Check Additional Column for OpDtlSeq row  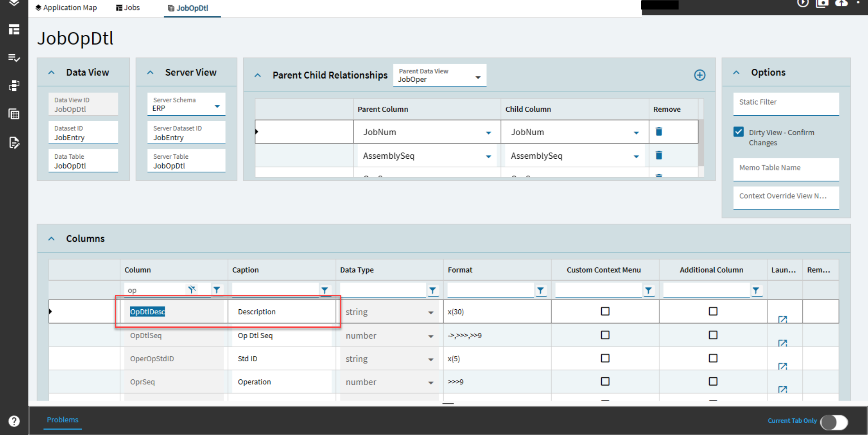pyautogui.click(x=713, y=335)
